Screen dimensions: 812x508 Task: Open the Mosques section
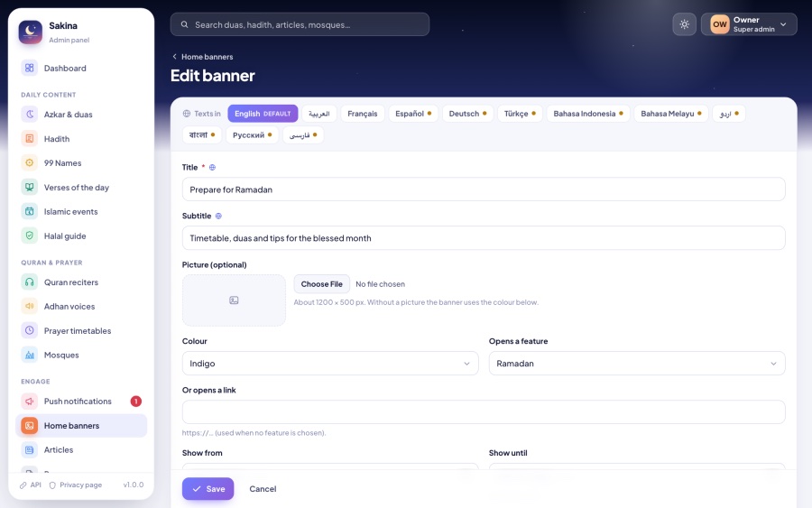tap(81, 356)
